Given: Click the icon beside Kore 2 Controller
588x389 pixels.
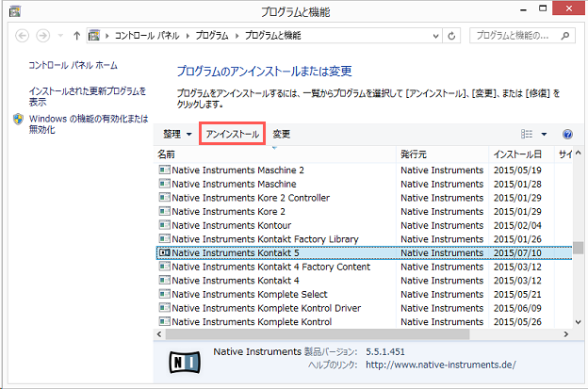Looking at the screenshot, I should (x=164, y=198).
